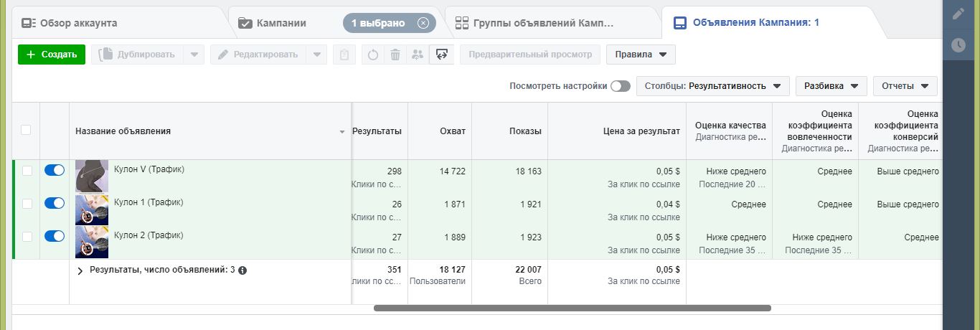
Task: Click the audience people icon
Action: tap(417, 55)
